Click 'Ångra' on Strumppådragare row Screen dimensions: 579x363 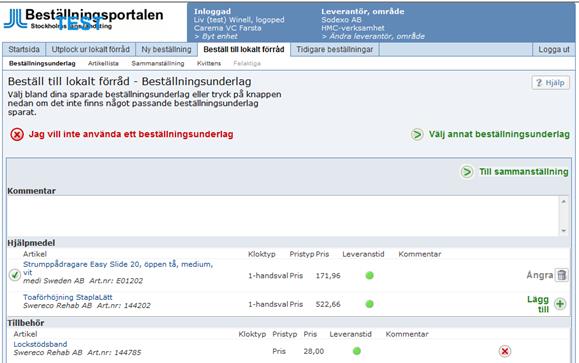tap(539, 275)
